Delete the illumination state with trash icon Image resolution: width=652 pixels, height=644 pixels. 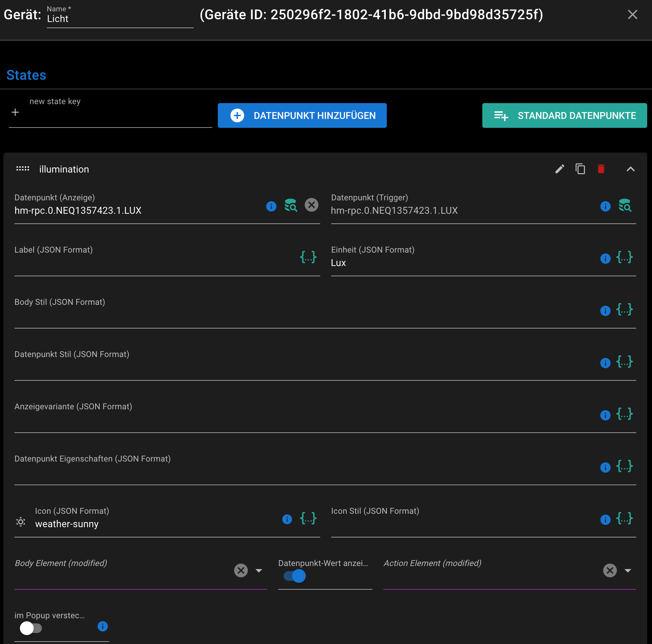point(601,169)
